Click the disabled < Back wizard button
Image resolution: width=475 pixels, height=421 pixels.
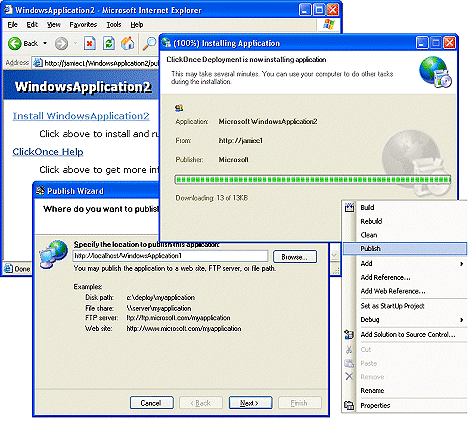[x=201, y=403]
